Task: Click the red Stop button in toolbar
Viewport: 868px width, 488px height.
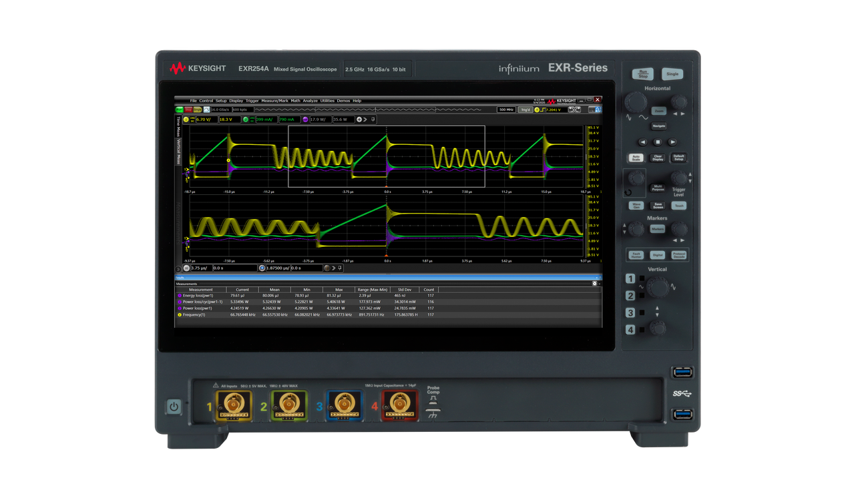Action: tap(188, 109)
